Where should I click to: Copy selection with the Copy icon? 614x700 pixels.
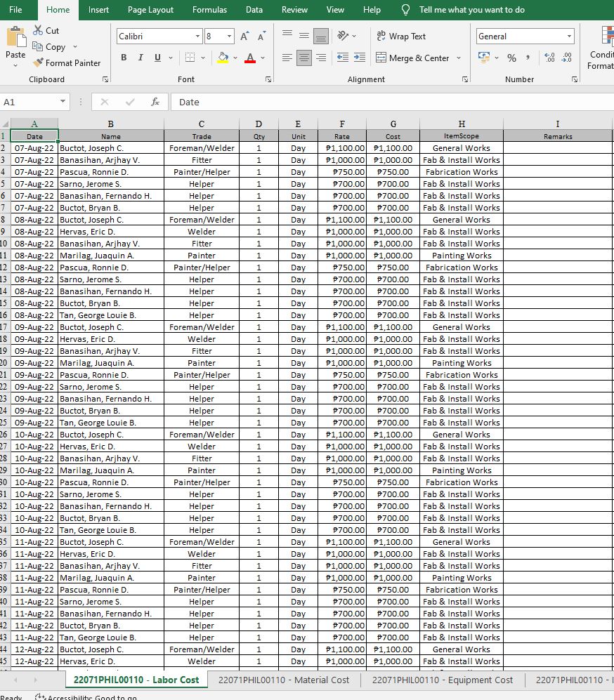(x=37, y=46)
